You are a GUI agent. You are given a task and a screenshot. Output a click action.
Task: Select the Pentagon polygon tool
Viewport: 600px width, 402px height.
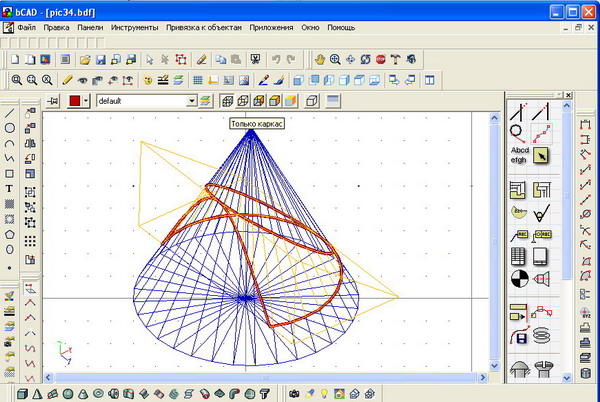coord(10,233)
